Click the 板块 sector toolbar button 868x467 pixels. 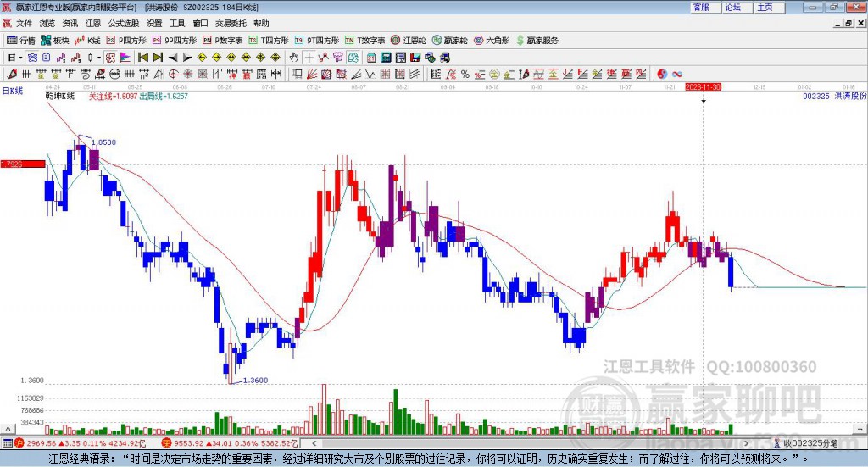54,41
